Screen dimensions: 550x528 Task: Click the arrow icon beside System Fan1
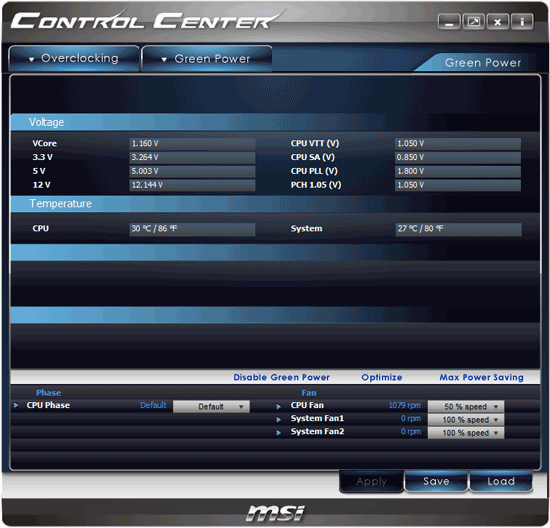click(279, 420)
